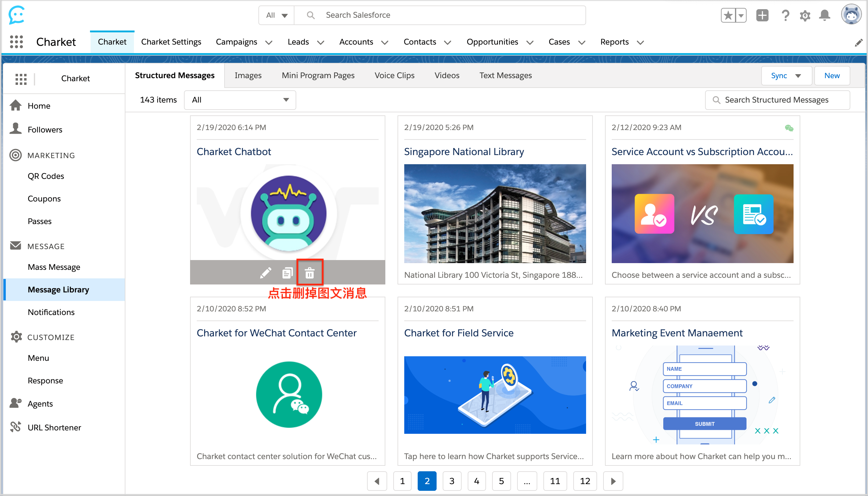Open the sidebar Notifications item
Image resolution: width=868 pixels, height=496 pixels.
[x=51, y=312]
